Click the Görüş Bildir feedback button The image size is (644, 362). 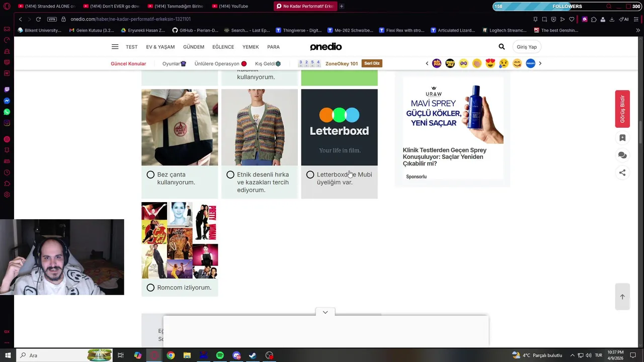coord(622,109)
